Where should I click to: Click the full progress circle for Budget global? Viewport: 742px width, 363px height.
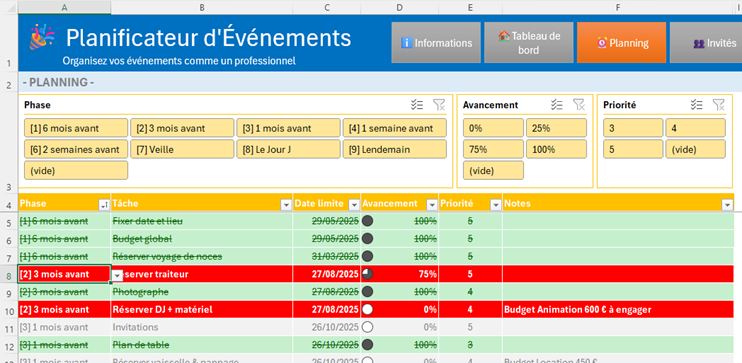coord(367,239)
